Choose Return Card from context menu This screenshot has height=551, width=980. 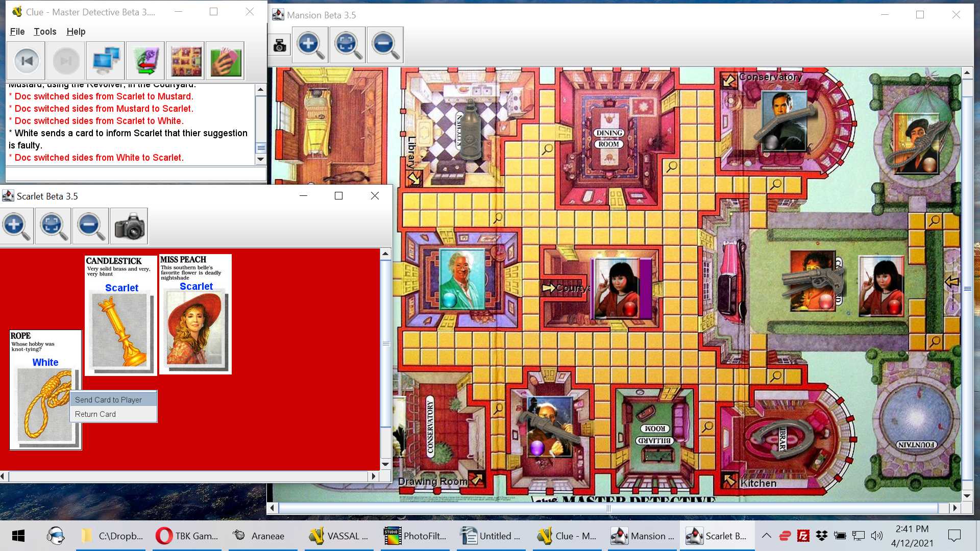(113, 414)
